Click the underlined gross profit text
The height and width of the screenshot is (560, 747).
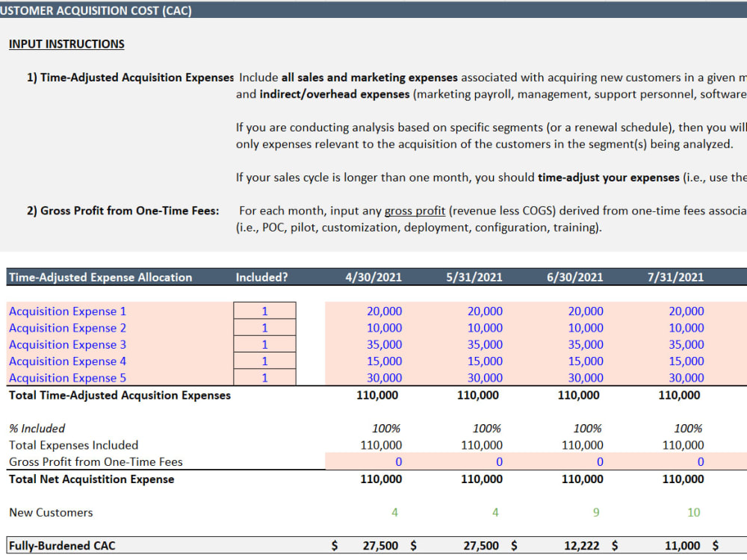(x=415, y=211)
